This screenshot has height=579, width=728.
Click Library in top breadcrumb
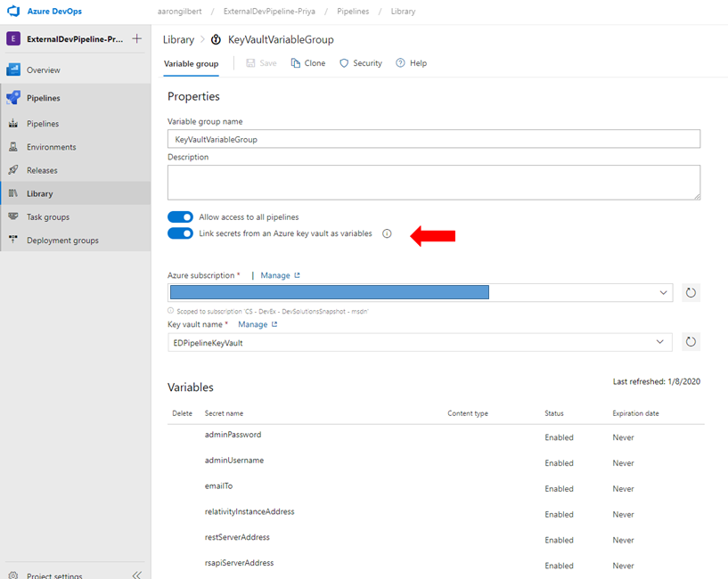pyautogui.click(x=403, y=12)
